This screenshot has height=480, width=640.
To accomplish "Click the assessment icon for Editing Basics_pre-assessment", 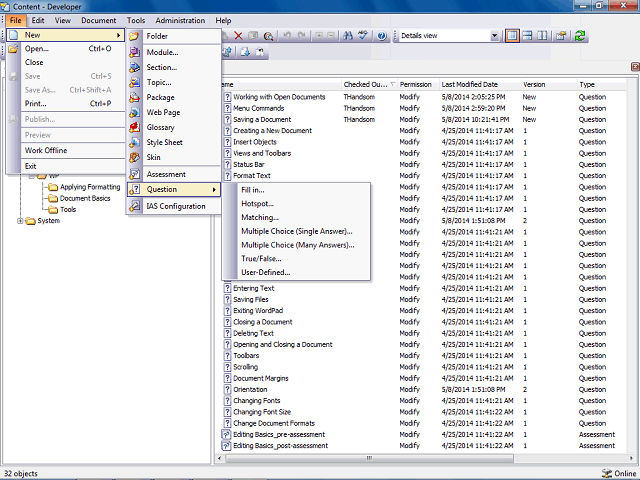I will click(x=226, y=435).
